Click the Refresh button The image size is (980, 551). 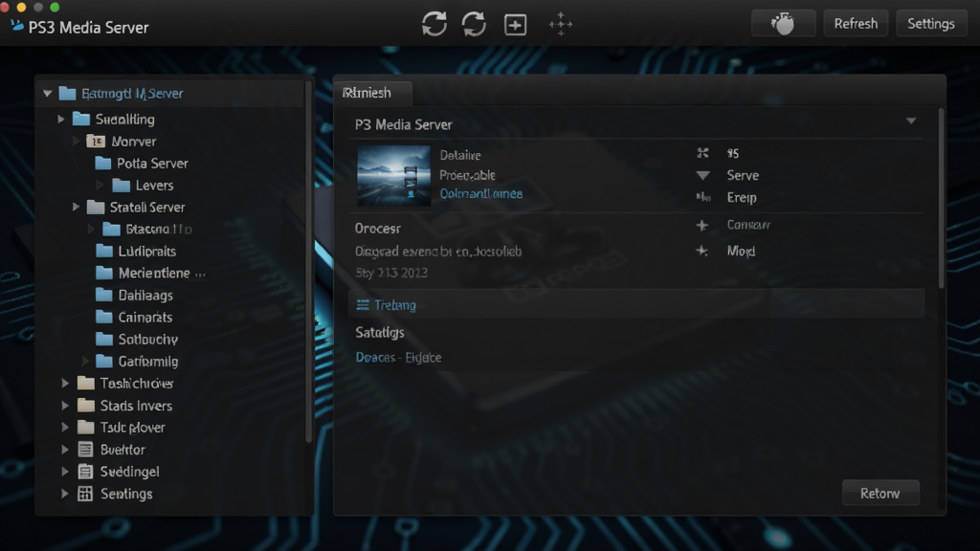856,24
